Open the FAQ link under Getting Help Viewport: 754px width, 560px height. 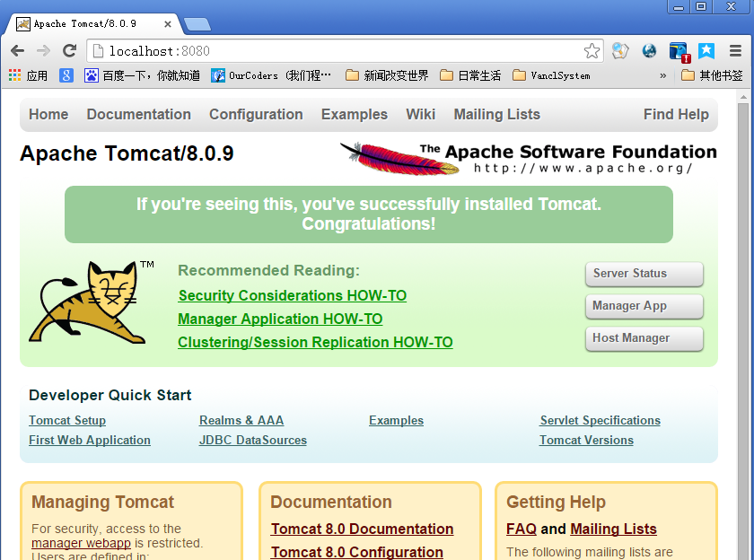[x=522, y=529]
